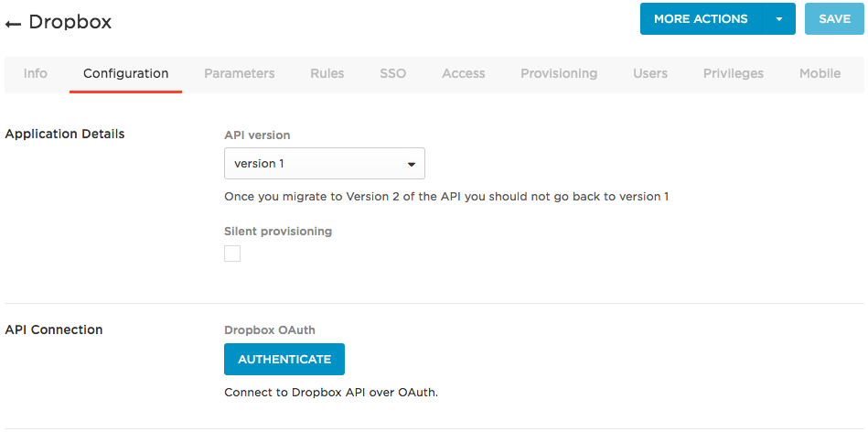Click the API version label
Viewport: 868px width, 432px height.
(257, 135)
